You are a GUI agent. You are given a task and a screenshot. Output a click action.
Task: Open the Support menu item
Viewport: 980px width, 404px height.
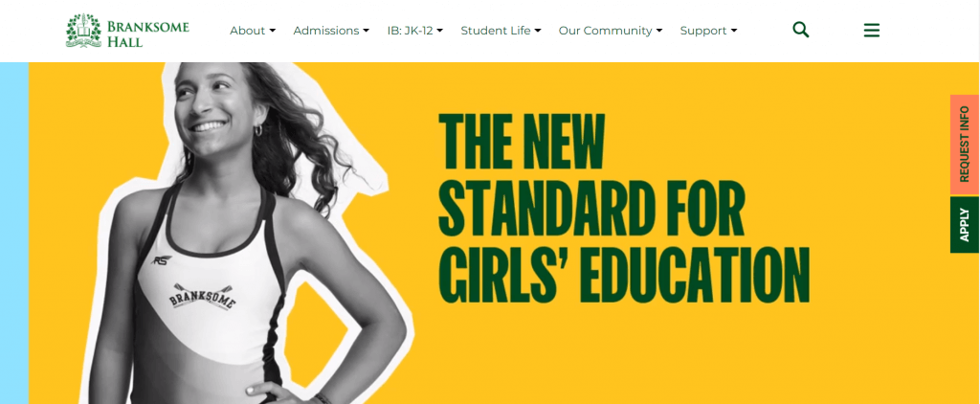point(703,31)
